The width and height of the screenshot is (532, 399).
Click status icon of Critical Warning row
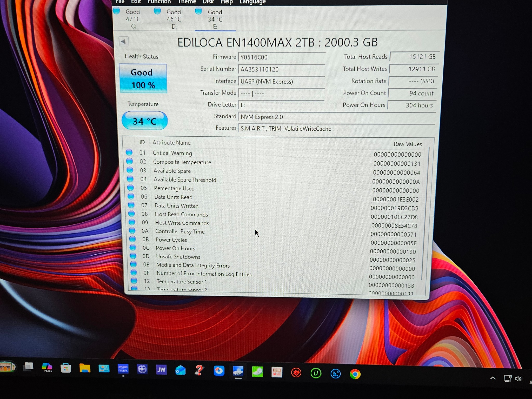point(129,152)
